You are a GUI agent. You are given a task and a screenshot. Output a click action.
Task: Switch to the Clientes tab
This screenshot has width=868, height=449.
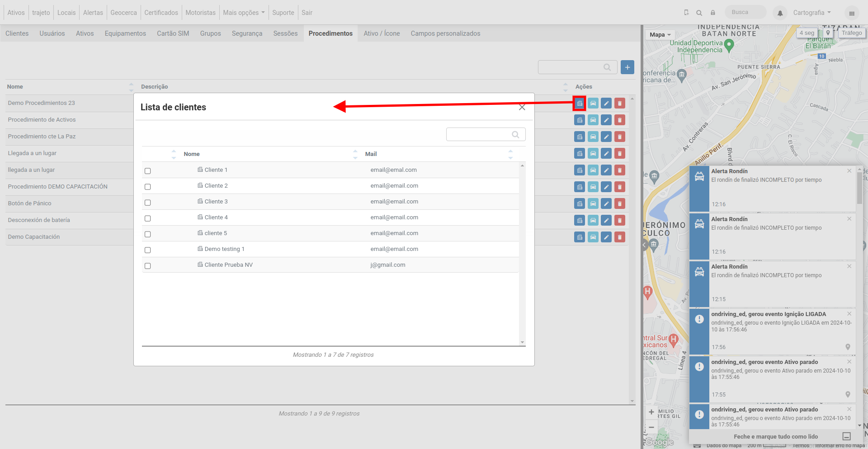17,33
